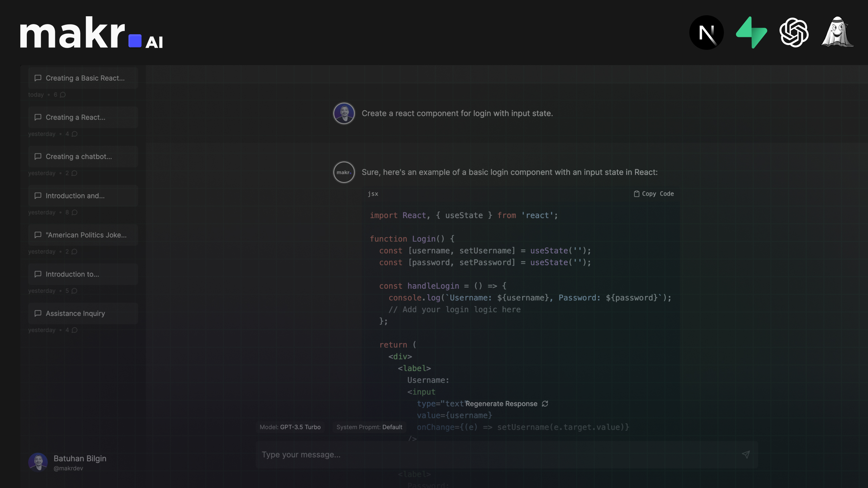Click the user avatar beside the prompt

(344, 114)
